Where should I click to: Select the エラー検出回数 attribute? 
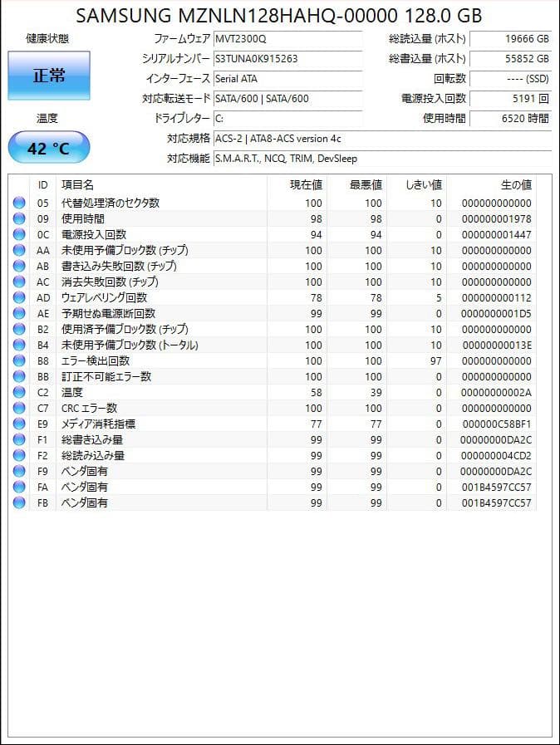click(x=96, y=360)
